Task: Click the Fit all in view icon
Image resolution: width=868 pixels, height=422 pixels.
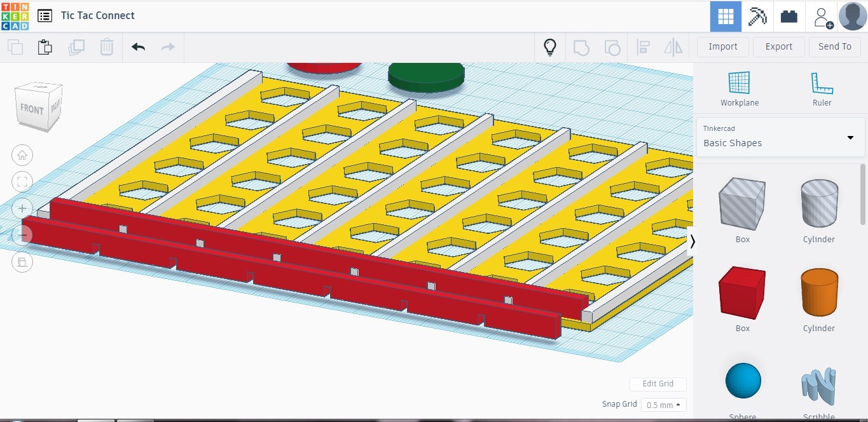Action: 22,182
